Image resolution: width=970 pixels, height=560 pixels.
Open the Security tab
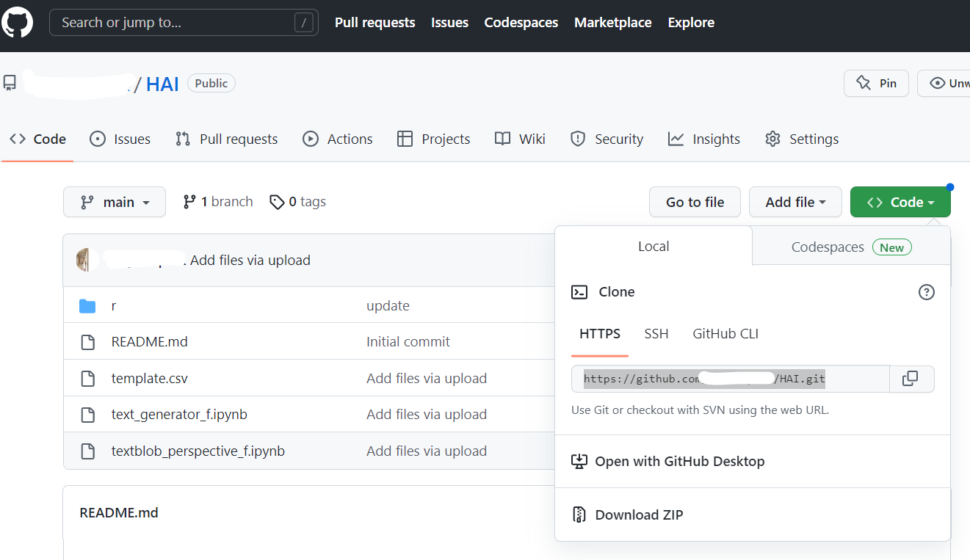(x=607, y=139)
